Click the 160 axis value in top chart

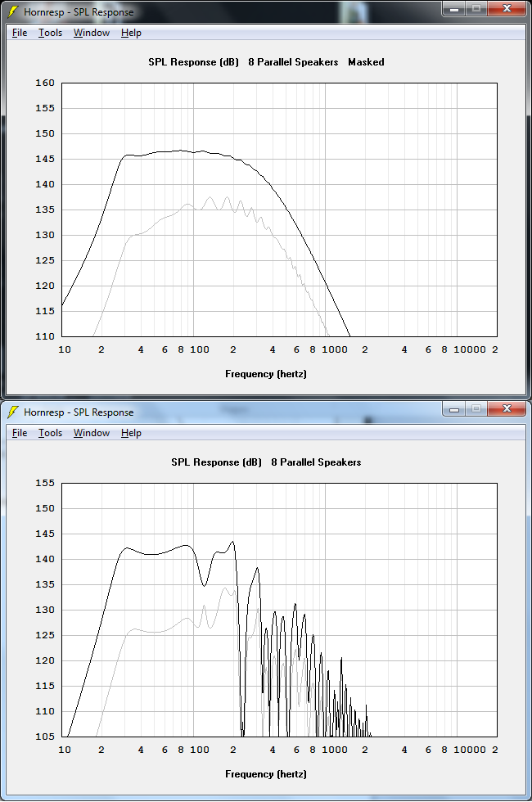[45, 83]
